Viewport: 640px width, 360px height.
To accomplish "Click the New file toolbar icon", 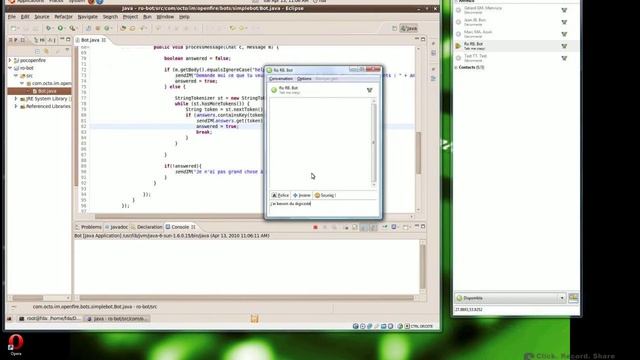I will tap(14, 28).
